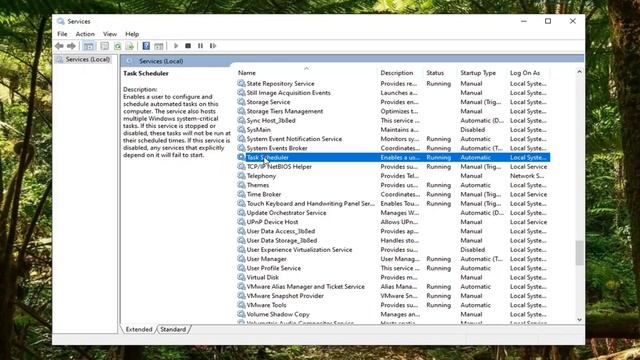This screenshot has width=640, height=360.
Task: Click the Back arrow toolbar icon
Action: pyautogui.click(x=60, y=46)
